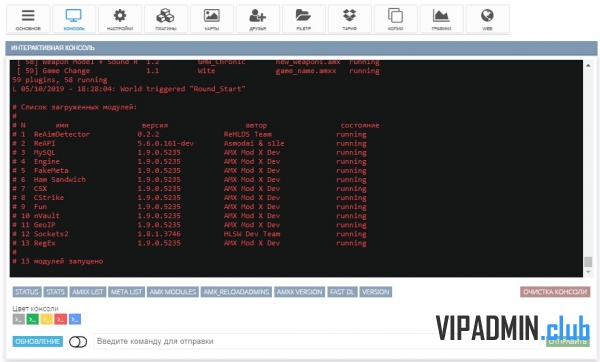Click the ReAPI module name
The height and width of the screenshot is (362, 600).
click(x=44, y=143)
